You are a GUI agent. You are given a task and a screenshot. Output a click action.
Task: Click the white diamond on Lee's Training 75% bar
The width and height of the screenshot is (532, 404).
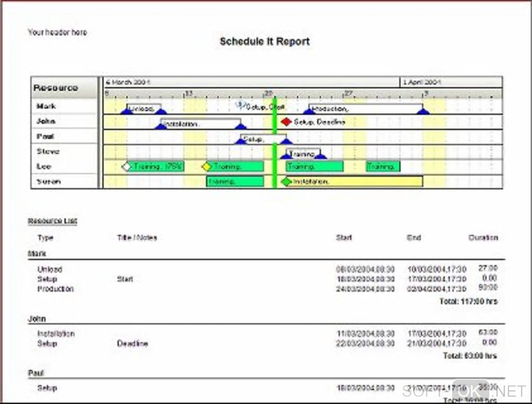pyautogui.click(x=126, y=167)
